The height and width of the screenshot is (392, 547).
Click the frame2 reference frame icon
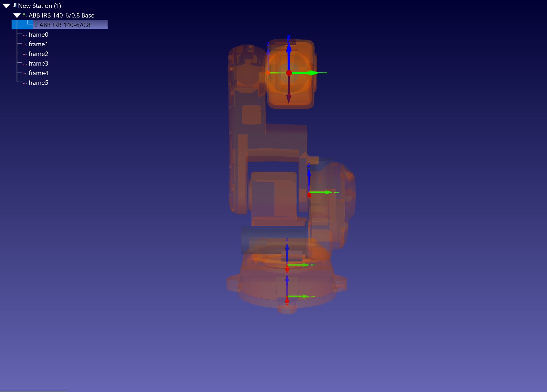pyautogui.click(x=25, y=54)
